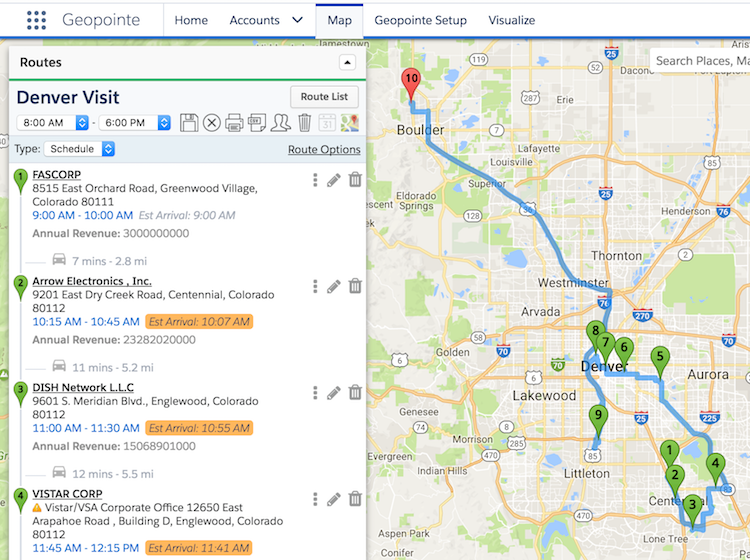Open the Route Options link

point(324,149)
